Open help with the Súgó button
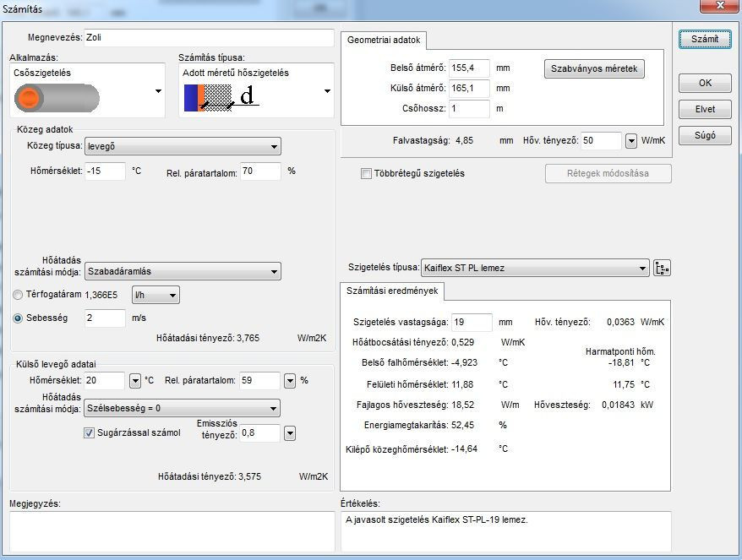 tap(705, 136)
